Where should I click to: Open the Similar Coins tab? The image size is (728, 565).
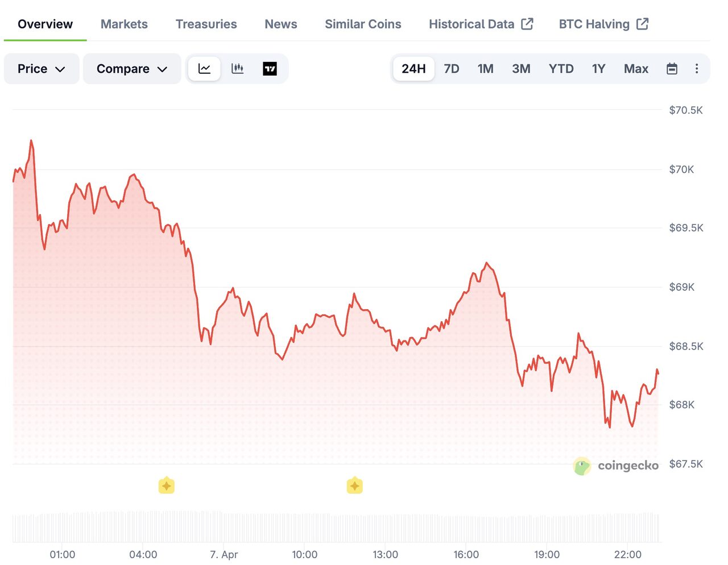click(363, 24)
